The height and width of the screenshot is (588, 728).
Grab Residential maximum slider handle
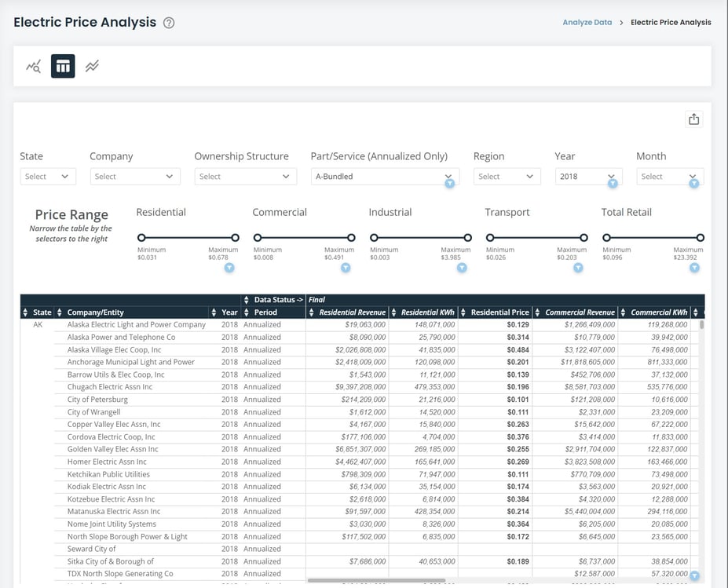click(236, 238)
